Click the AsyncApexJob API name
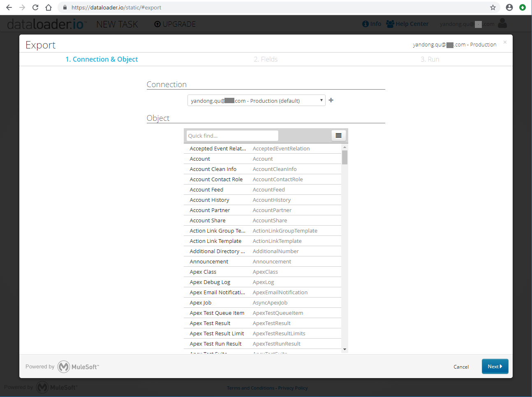Screen dimensions: 532x397 [x=270, y=302]
